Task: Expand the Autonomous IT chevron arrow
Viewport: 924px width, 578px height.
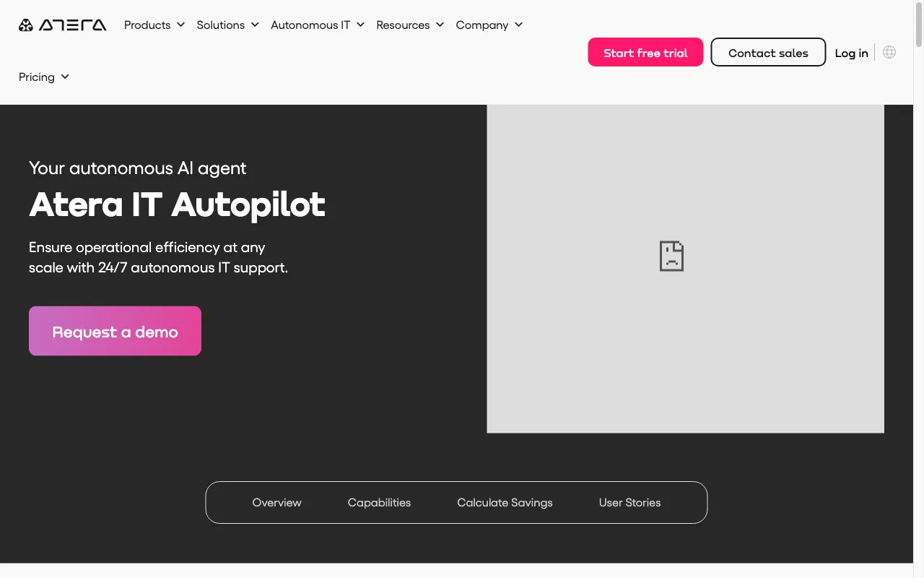Action: pos(360,25)
